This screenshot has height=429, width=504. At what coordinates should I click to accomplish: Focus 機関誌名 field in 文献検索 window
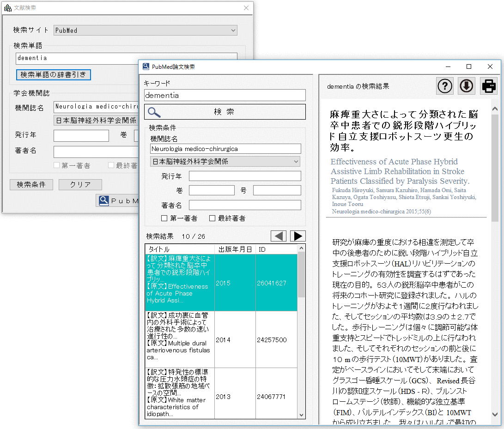96,107
